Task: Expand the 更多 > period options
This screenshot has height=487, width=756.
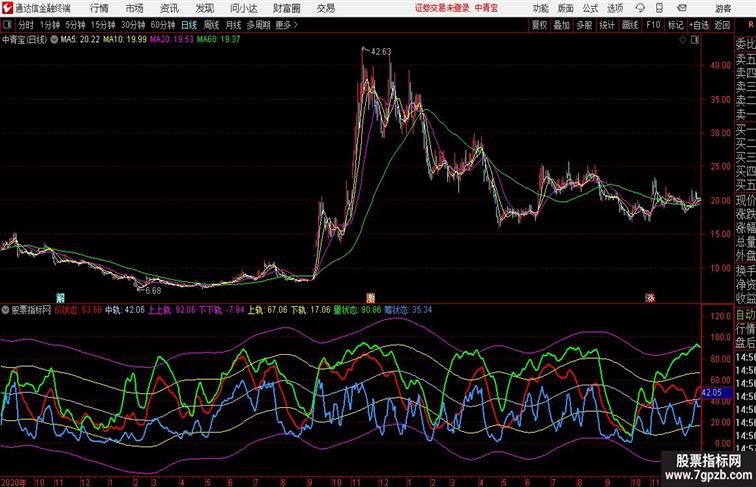Action: (x=286, y=25)
